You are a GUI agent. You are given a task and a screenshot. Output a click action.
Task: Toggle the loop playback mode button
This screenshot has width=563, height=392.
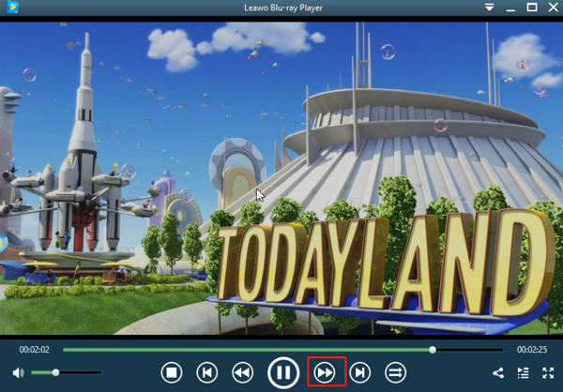(395, 372)
